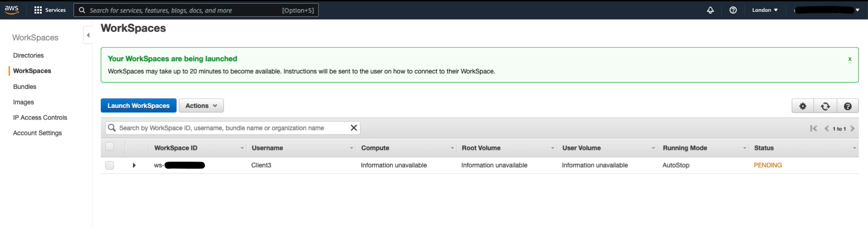Clear the WorkSpace search field
The height and width of the screenshot is (227, 868).
tap(354, 128)
